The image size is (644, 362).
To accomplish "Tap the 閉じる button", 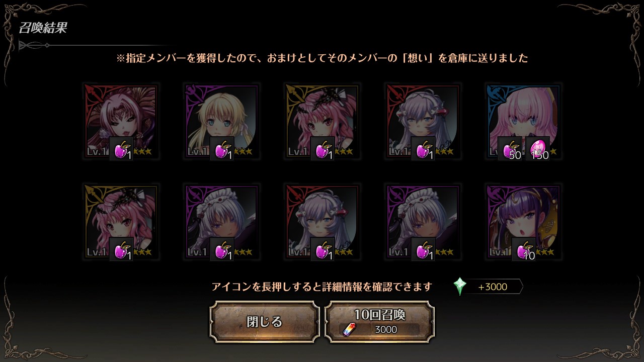I will tap(265, 322).
